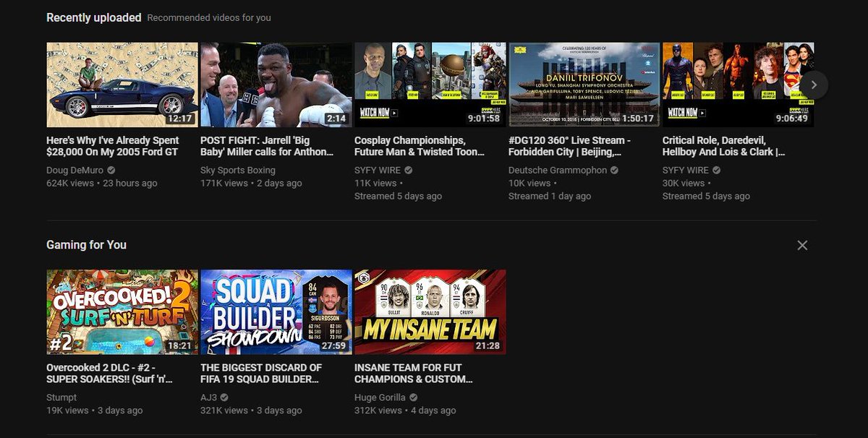Image resolution: width=868 pixels, height=438 pixels.
Task: Click the Recently uploaded heading
Action: (x=94, y=17)
